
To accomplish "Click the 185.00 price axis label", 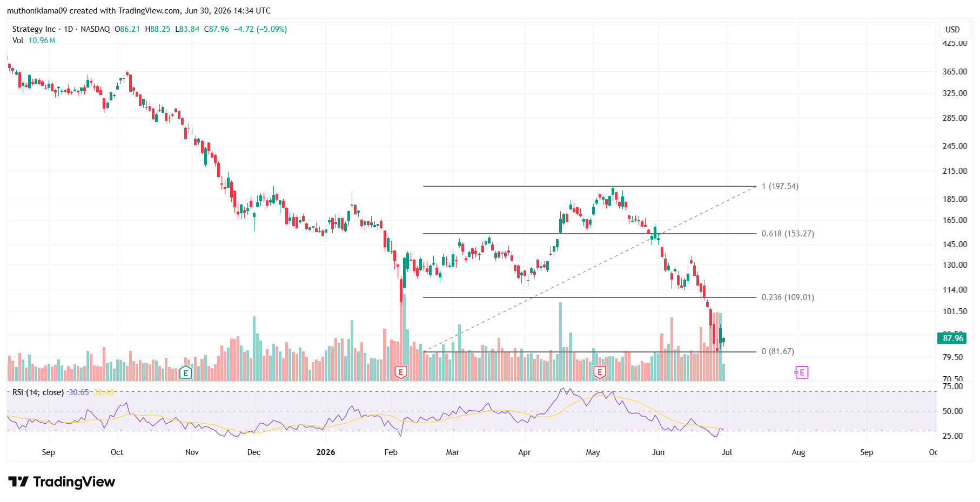I will 955,199.
